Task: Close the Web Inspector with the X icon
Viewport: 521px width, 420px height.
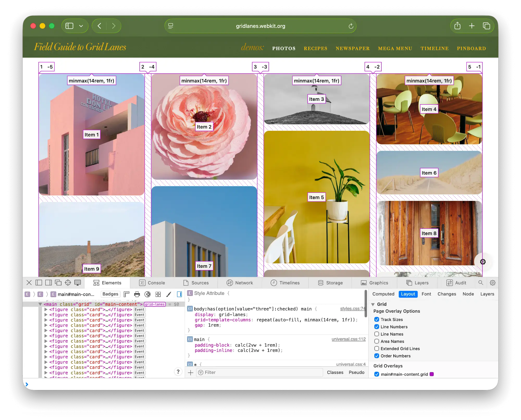Action: pos(29,283)
